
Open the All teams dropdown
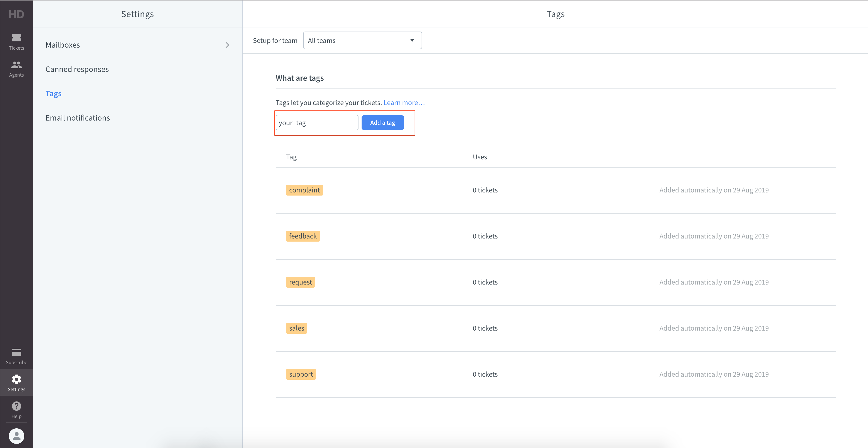[x=362, y=40]
